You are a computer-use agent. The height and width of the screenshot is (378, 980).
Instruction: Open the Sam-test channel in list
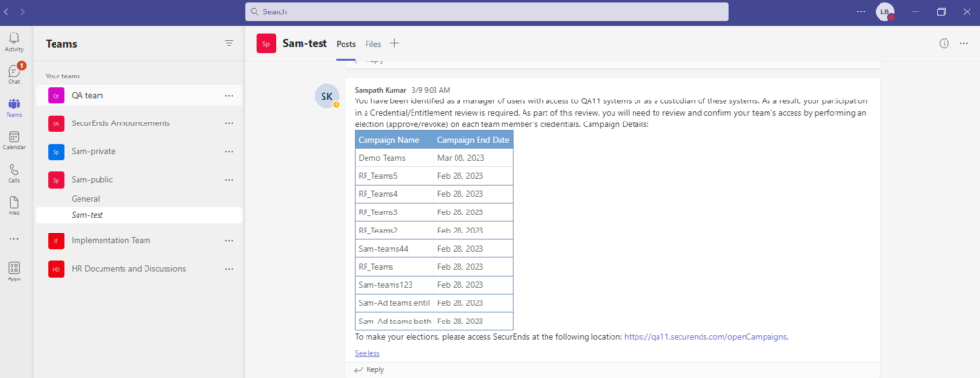tap(140, 215)
